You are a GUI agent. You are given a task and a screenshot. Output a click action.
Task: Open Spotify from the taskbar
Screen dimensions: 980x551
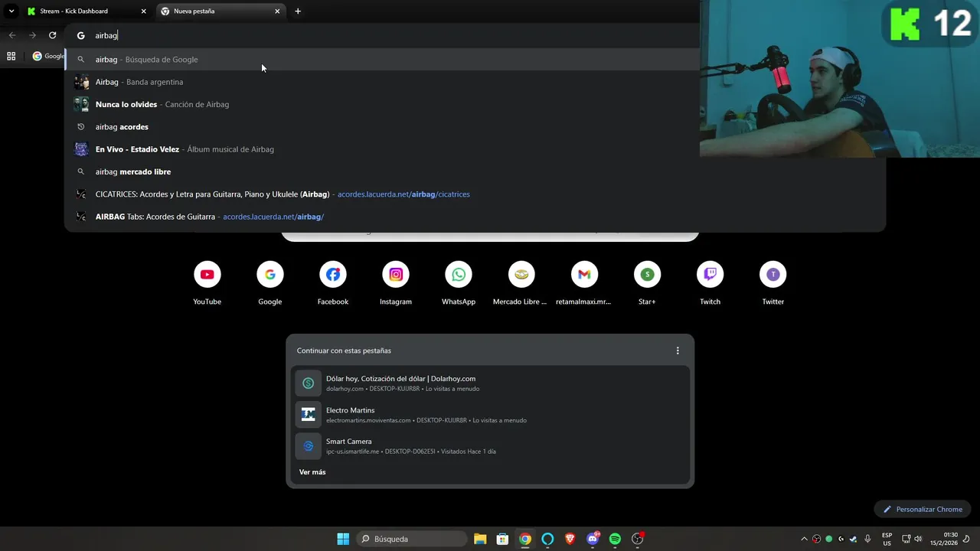(615, 539)
